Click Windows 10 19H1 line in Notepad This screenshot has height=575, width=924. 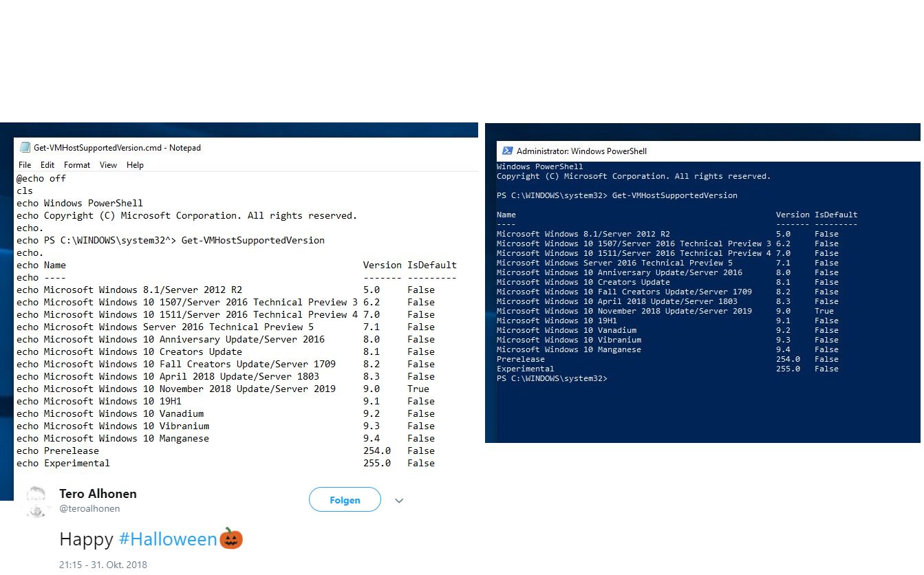[x=226, y=401]
